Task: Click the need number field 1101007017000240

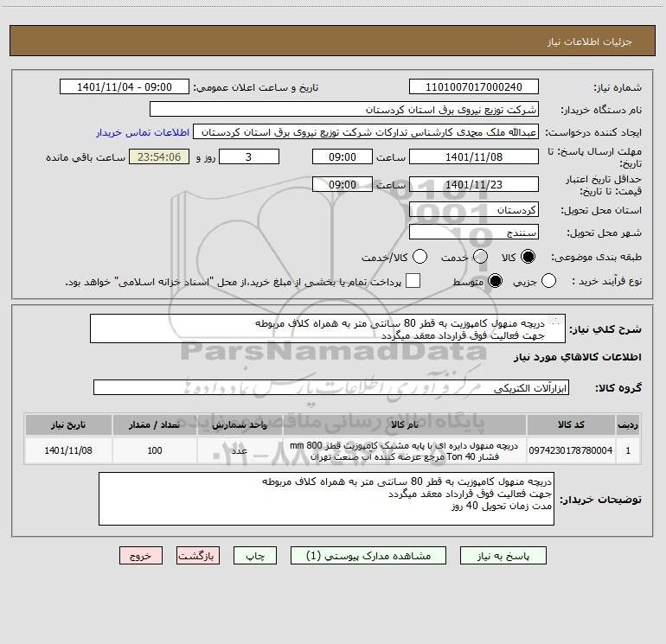Action: pyautogui.click(x=474, y=87)
